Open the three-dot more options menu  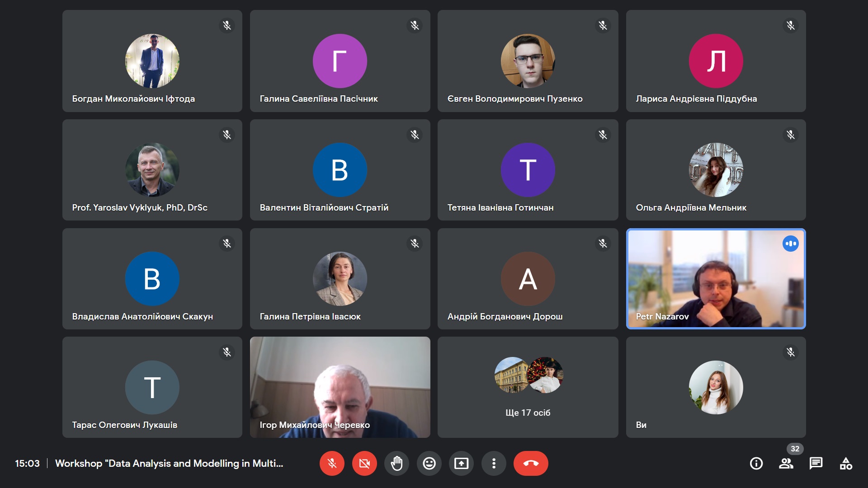pyautogui.click(x=494, y=463)
